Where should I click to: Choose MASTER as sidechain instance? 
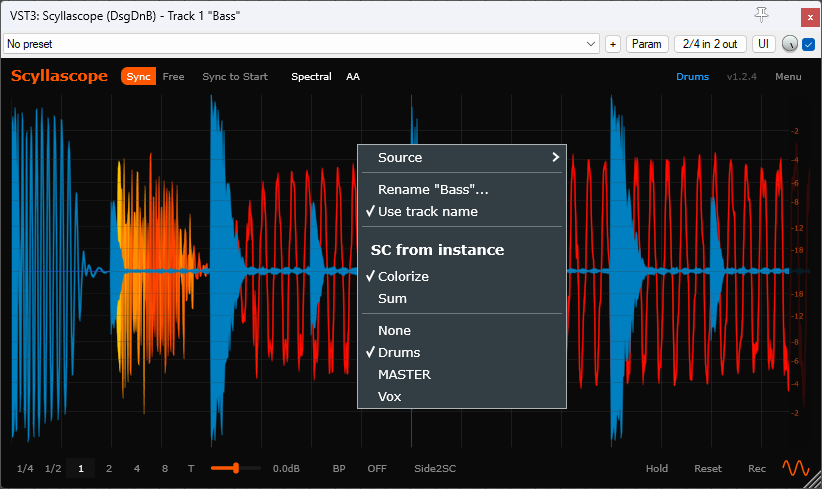pos(462,374)
